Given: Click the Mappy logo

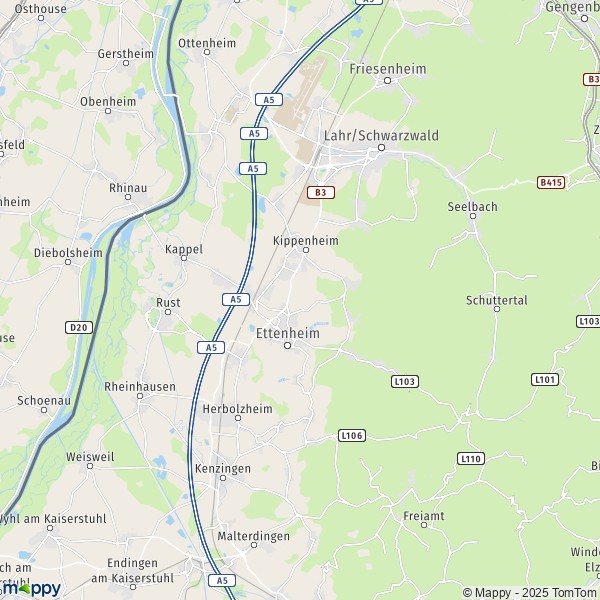Looking at the screenshot, I should 31,589.
